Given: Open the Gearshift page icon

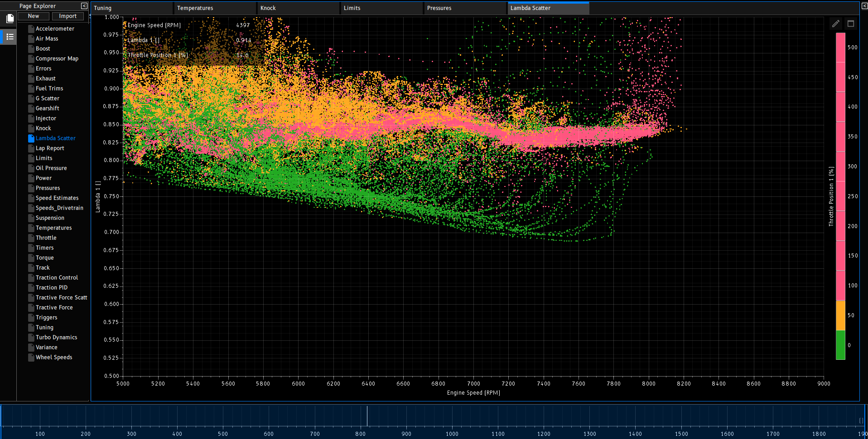Looking at the screenshot, I should pyautogui.click(x=31, y=108).
